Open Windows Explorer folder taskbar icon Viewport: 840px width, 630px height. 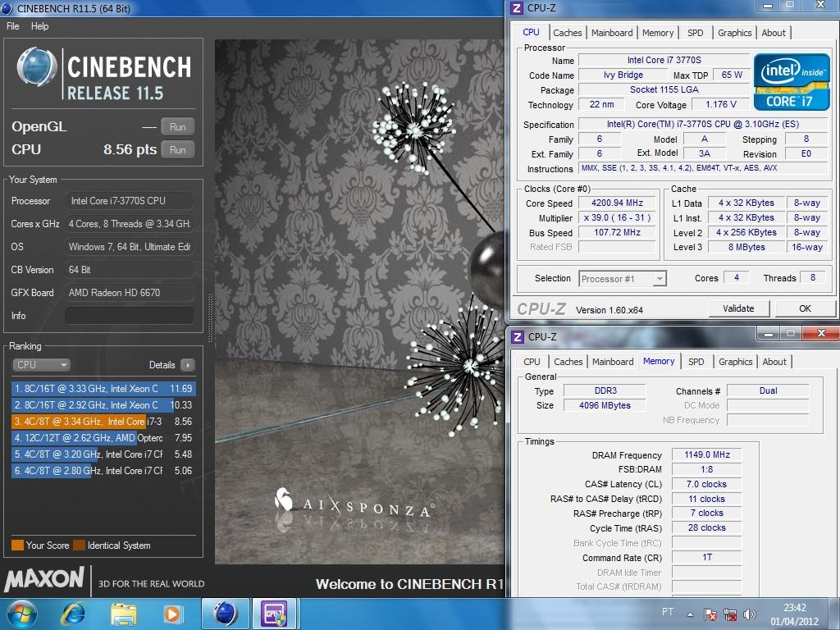(x=123, y=614)
